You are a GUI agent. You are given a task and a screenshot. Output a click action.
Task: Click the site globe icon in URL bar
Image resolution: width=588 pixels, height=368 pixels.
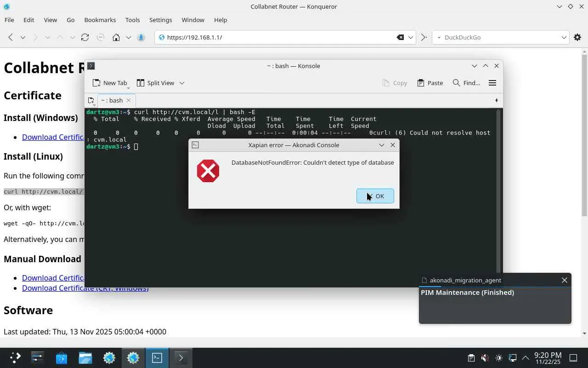pyautogui.click(x=161, y=37)
